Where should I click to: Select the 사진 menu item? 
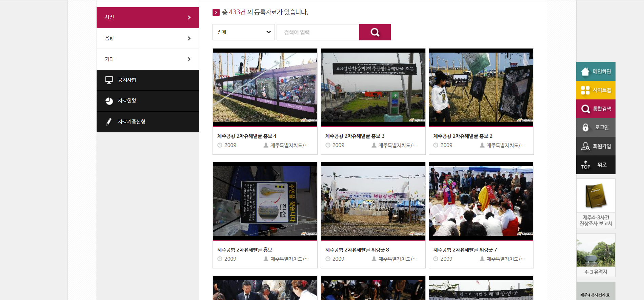[x=147, y=17]
